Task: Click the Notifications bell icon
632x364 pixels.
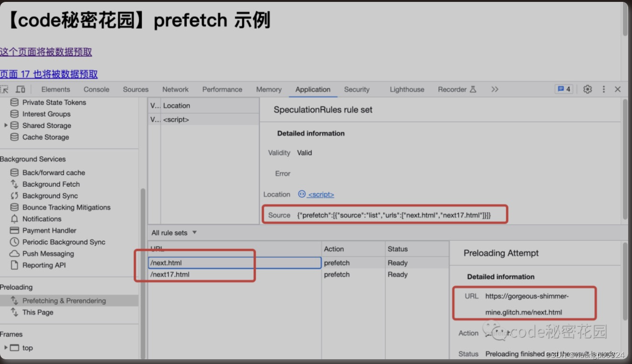Action: coord(14,219)
